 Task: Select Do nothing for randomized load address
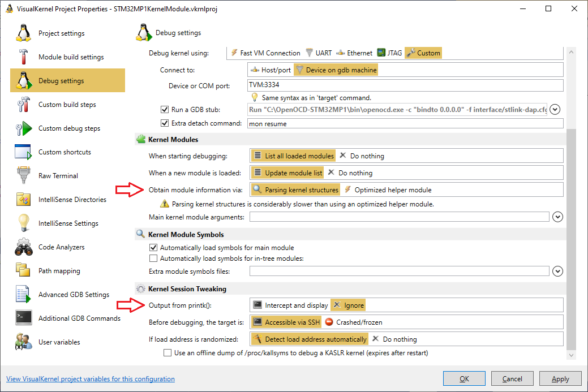(x=394, y=339)
